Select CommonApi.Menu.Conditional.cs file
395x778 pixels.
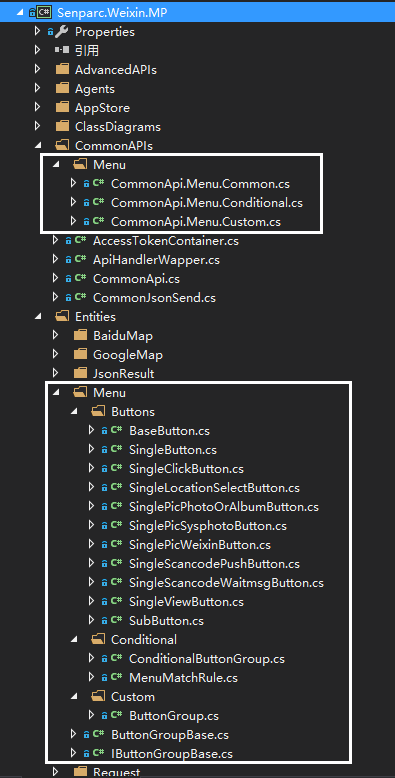(x=207, y=203)
